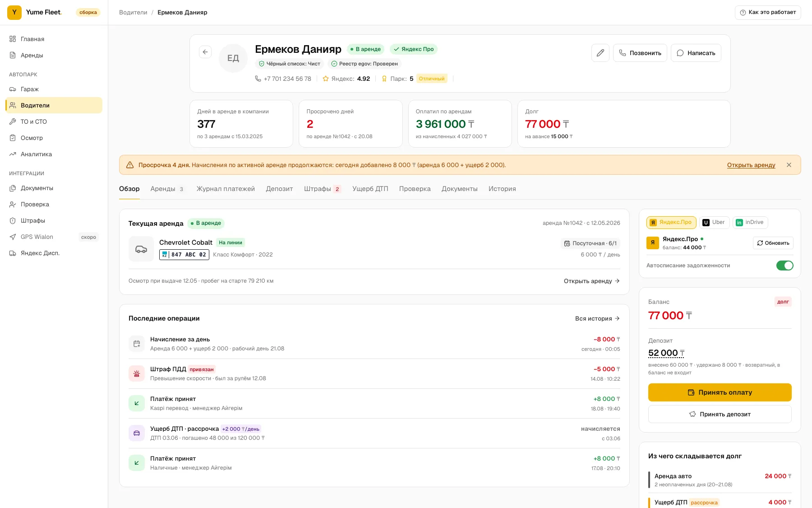Click the Проверка person-check sidebar icon
Image resolution: width=812 pixels, height=508 pixels.
[13, 204]
